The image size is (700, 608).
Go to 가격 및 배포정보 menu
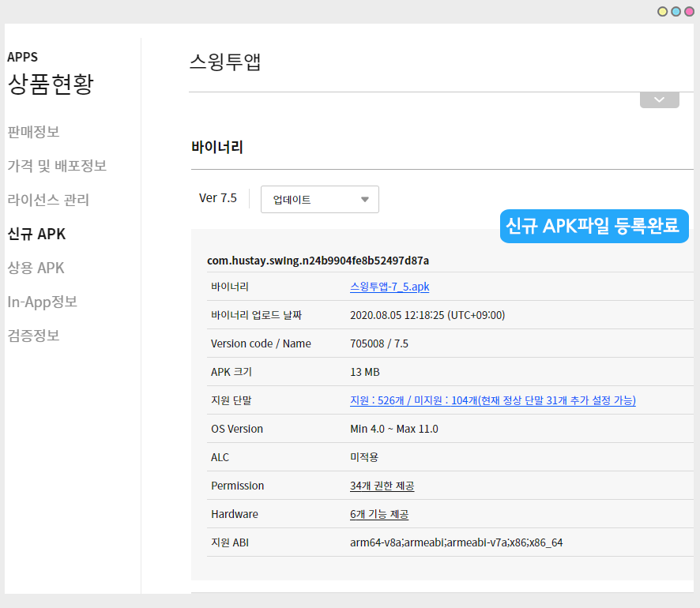coord(57,166)
